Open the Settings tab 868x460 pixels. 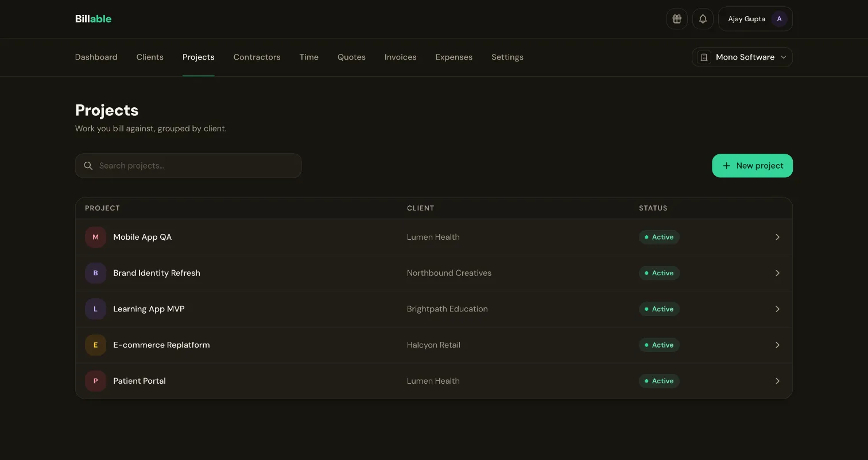tap(507, 57)
